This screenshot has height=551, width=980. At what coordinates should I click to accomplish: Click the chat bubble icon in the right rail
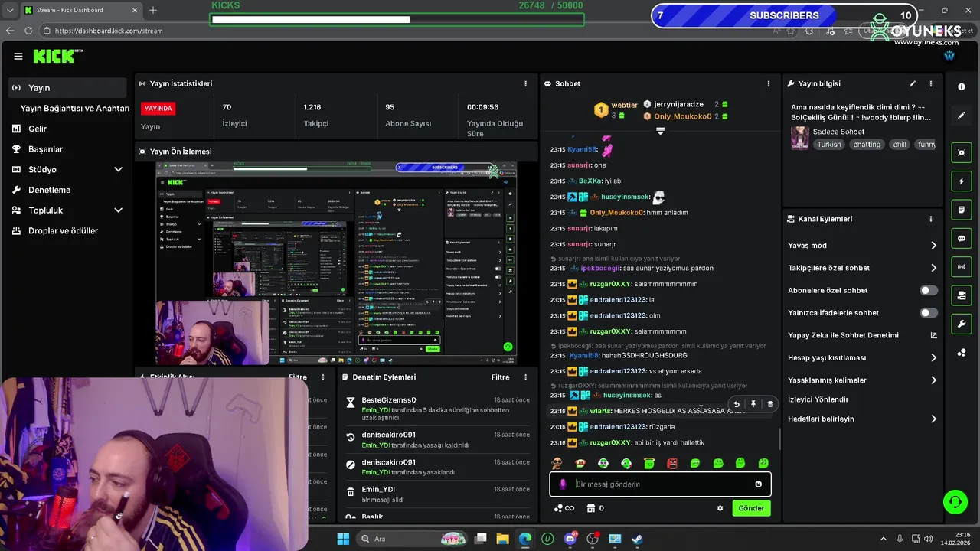coord(962,239)
